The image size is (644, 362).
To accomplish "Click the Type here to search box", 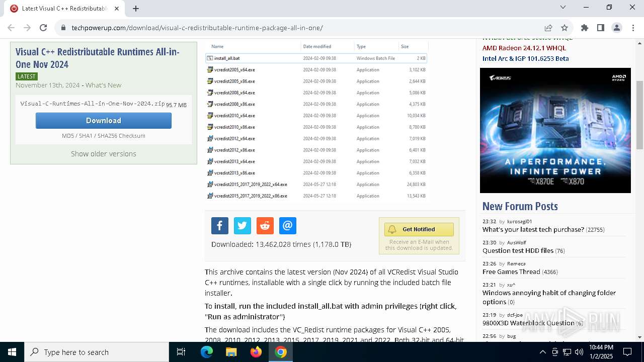I will 97,352.
